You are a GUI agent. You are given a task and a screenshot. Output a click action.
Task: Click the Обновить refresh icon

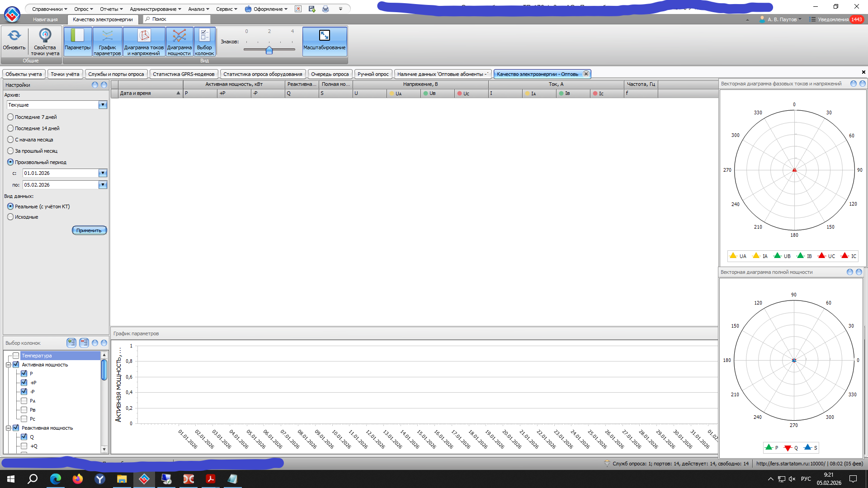coord(14,36)
